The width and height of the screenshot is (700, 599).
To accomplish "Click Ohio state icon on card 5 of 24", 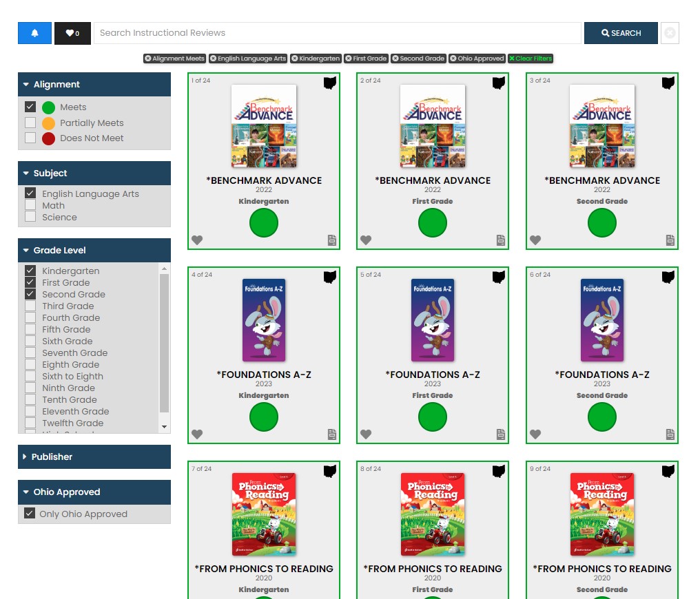I will (x=499, y=277).
